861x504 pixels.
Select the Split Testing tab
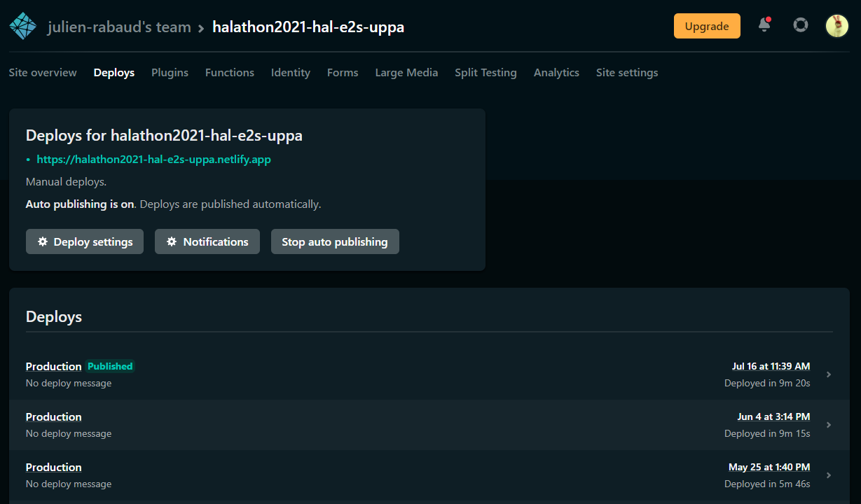coord(485,73)
